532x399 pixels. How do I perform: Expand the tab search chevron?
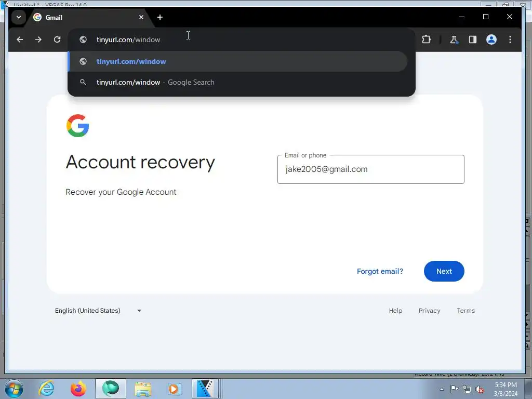pyautogui.click(x=19, y=17)
